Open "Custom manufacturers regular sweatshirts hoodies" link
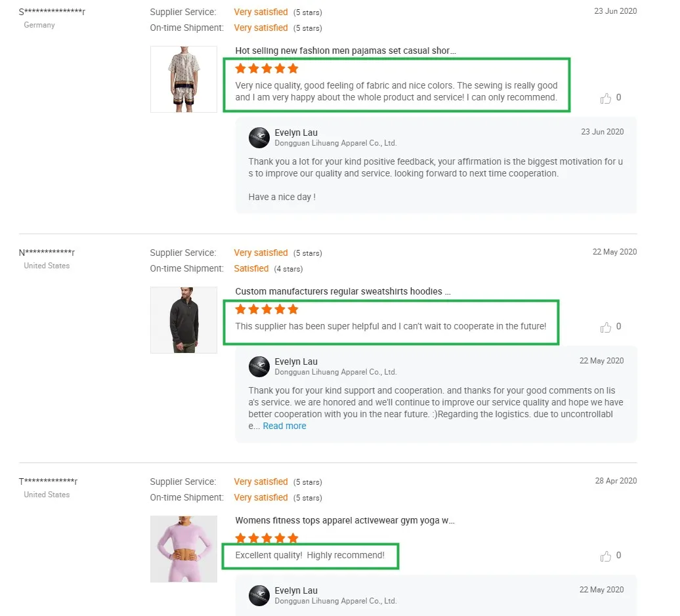 coord(343,291)
